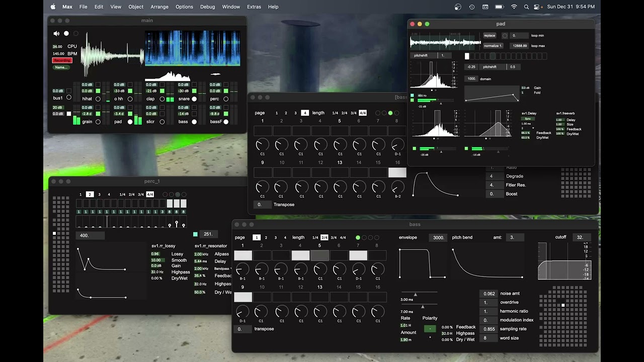Click the B-1 pitch knob under bass step 1
This screenshot has width=644, height=362.
[x=243, y=270]
